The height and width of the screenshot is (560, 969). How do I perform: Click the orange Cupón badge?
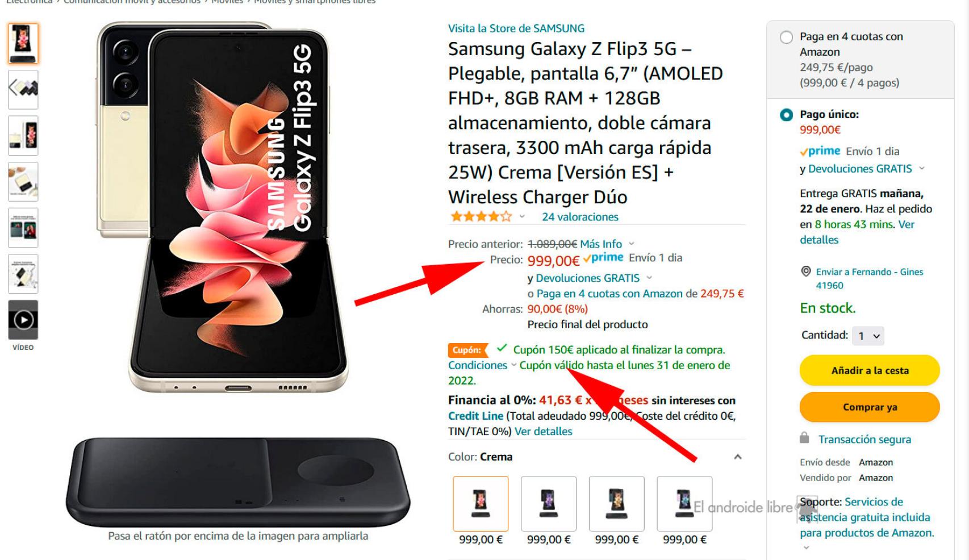tap(468, 350)
